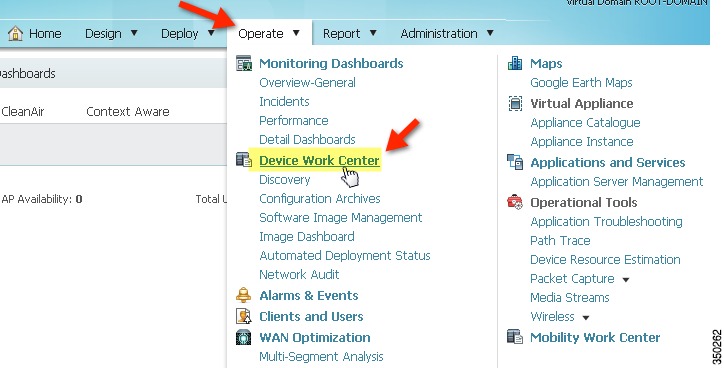Open Application Server Management
Image resolution: width=724 pixels, height=368 pixels.
[616, 181]
